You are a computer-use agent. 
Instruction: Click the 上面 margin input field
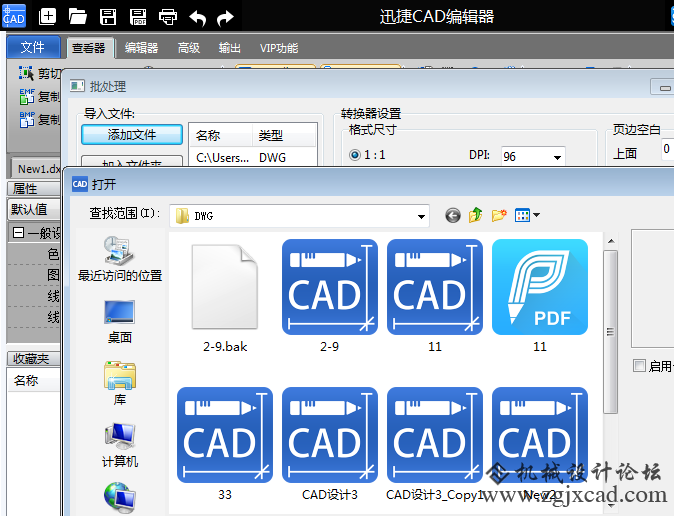(668, 149)
